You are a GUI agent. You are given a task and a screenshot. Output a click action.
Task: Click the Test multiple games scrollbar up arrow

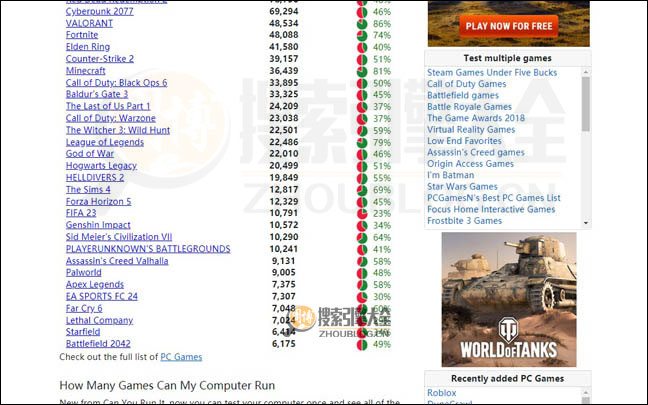pos(586,72)
